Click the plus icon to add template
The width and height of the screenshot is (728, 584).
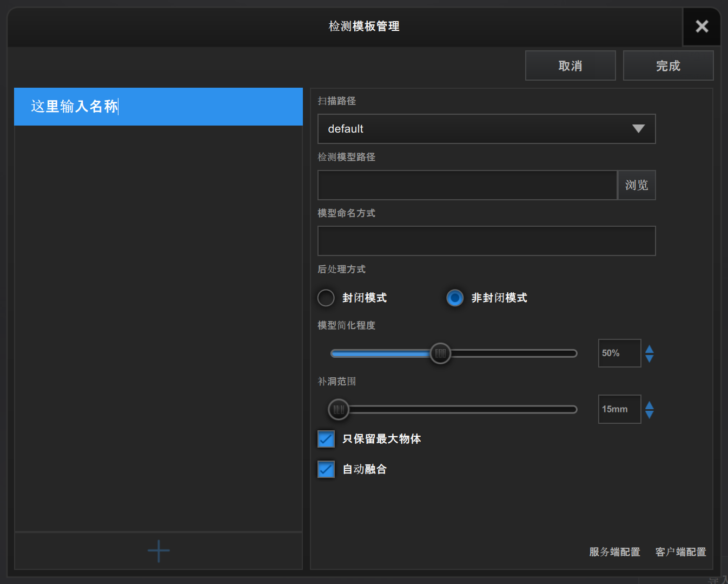click(x=158, y=551)
